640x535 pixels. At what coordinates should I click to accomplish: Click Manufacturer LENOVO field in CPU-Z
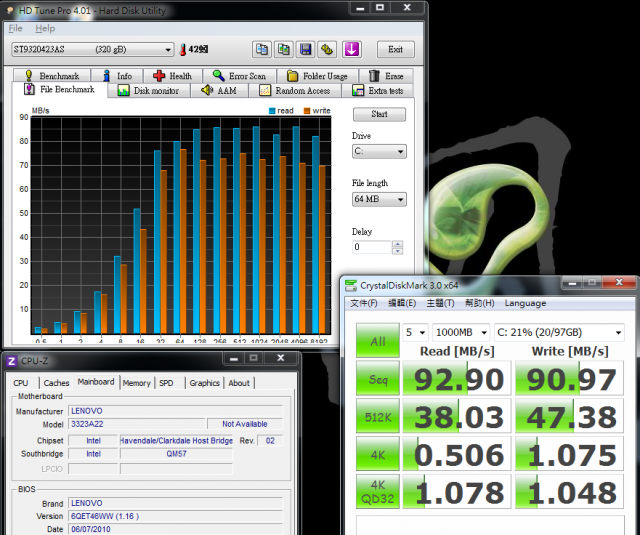pyautogui.click(x=176, y=411)
